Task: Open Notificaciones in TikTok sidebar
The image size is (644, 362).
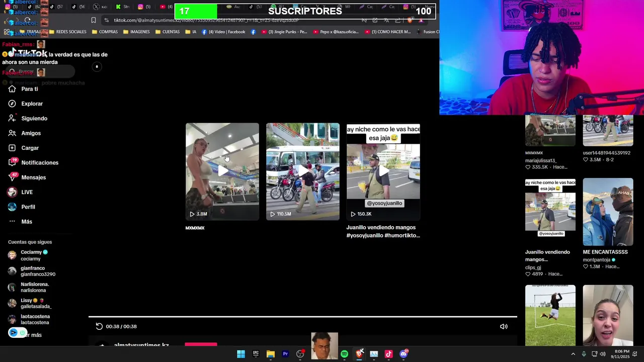Action: (33, 163)
